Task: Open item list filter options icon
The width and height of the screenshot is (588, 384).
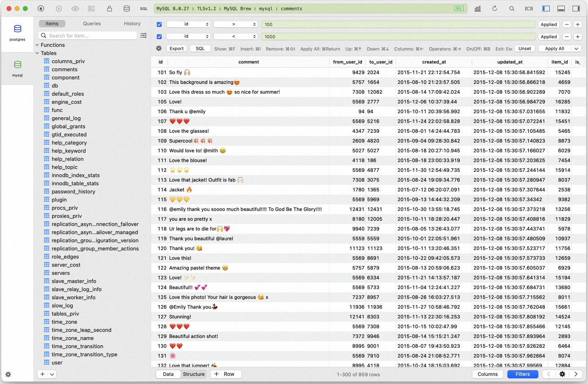Action: click(144, 36)
